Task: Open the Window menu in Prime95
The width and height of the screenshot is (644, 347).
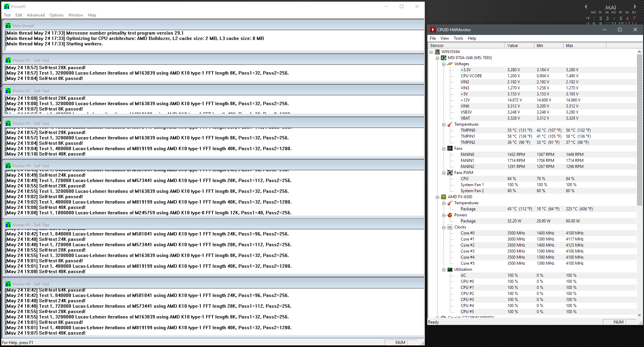Action: click(x=76, y=15)
